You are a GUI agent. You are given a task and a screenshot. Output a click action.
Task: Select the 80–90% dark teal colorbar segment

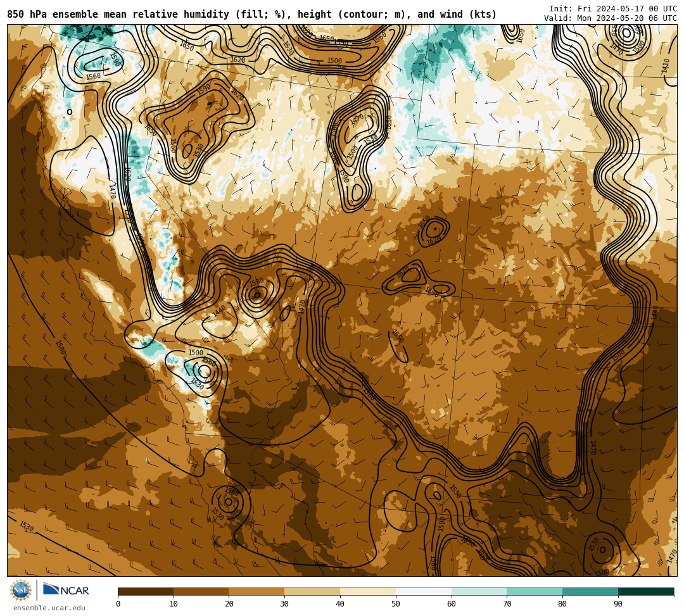(590, 591)
